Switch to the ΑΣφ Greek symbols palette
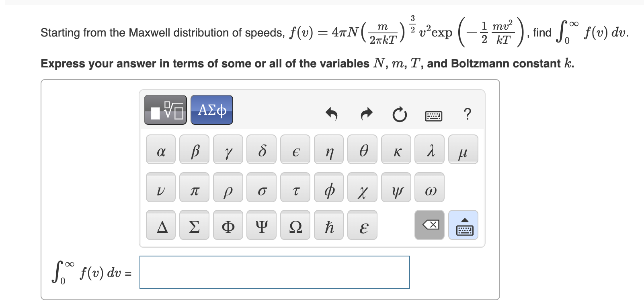 211,109
